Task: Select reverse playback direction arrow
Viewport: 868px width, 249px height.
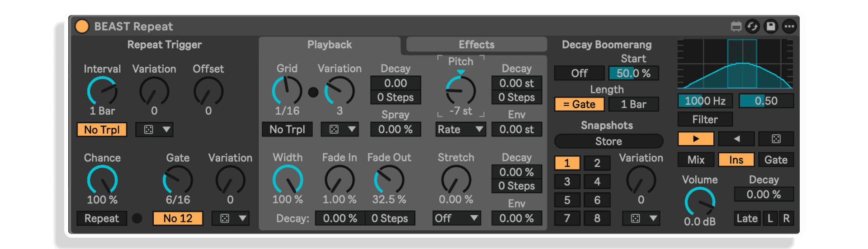Action: pyautogui.click(x=736, y=139)
